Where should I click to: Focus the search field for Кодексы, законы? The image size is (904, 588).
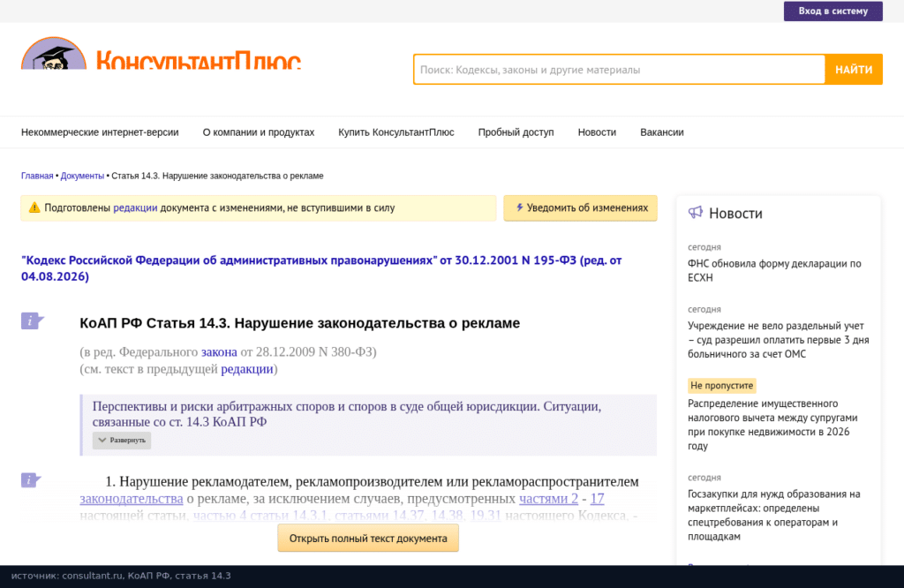(x=619, y=70)
